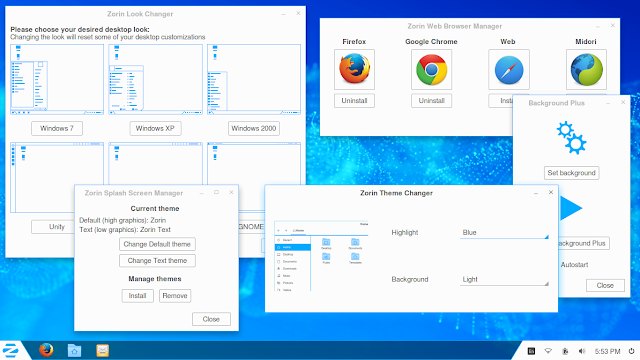Image resolution: width=640 pixels, height=360 pixels.
Task: Click the Change Default theme button
Action: click(x=157, y=244)
